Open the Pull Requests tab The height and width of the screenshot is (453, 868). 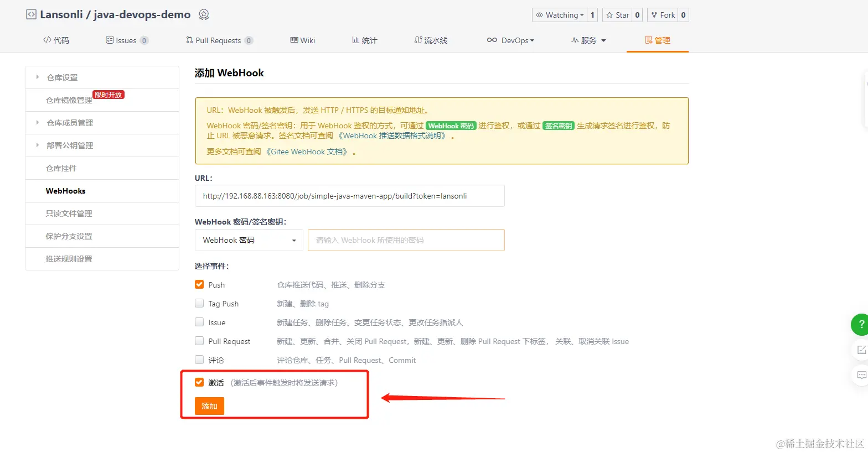219,40
